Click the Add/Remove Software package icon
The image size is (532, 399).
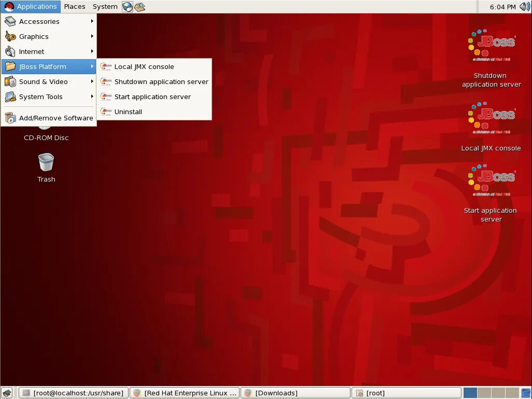pyautogui.click(x=10, y=118)
